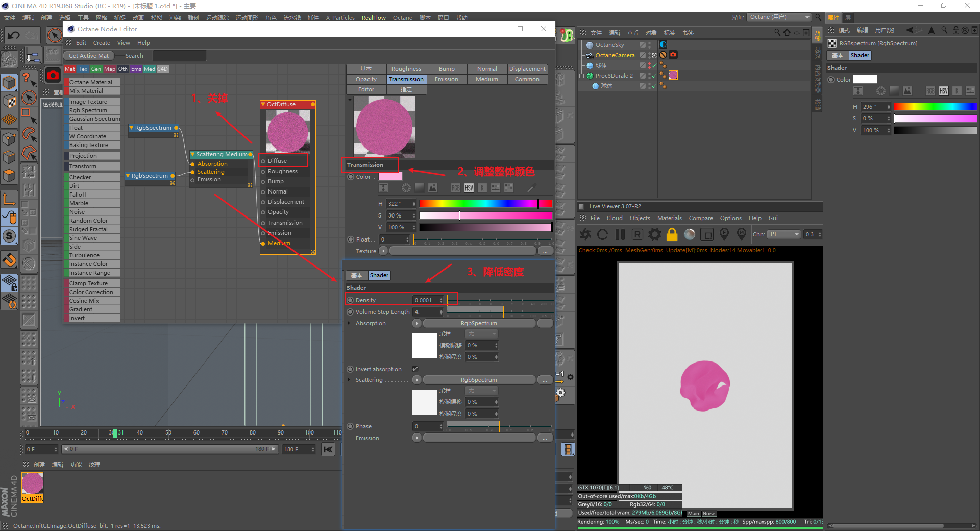Restart render with circular arrow icon
Viewport: 980px width, 531px height.
tap(603, 234)
